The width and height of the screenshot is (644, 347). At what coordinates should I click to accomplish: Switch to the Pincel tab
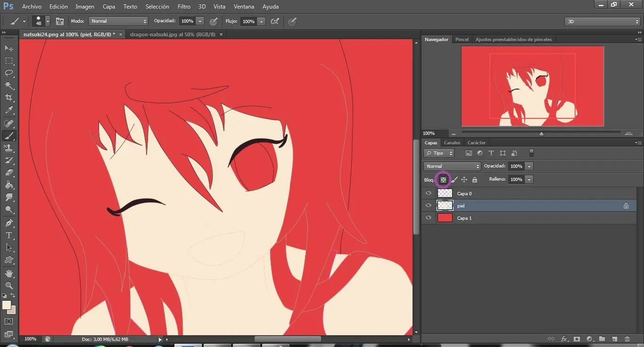[462, 40]
